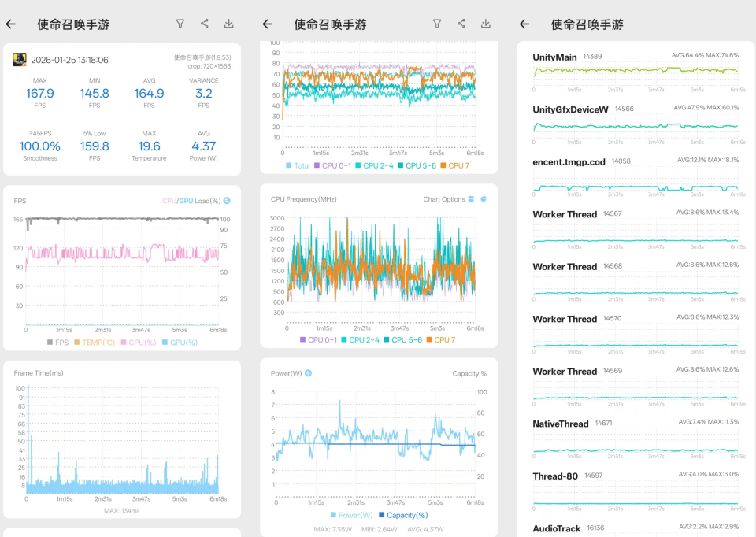Click pie chart icon beside Chart Options
The width and height of the screenshot is (756, 537).
tap(484, 199)
